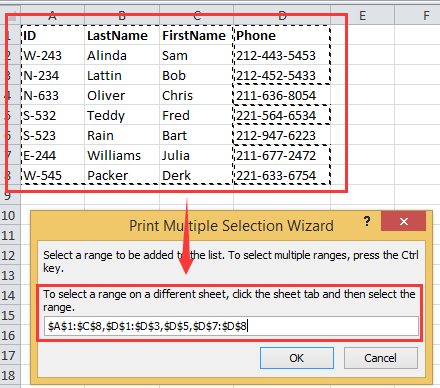The height and width of the screenshot is (388, 440).
Task: Close the Print Multiple Selection Wizard dialog
Action: (x=404, y=221)
